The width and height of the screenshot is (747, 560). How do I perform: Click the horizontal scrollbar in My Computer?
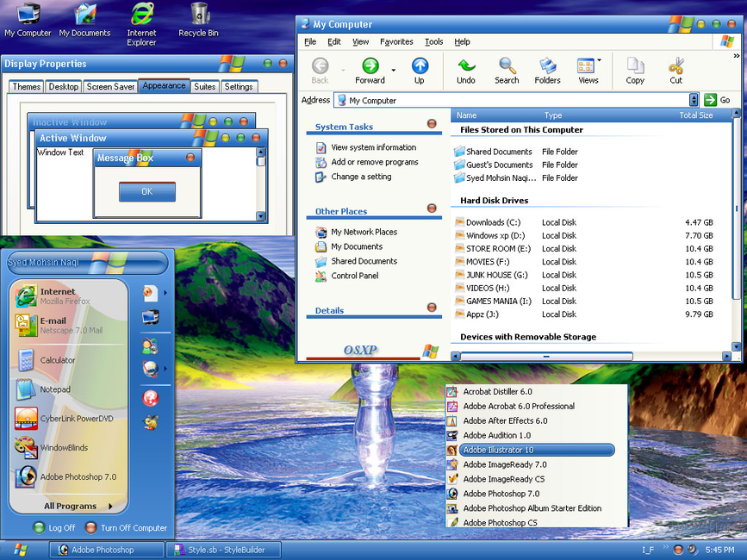coord(546,356)
